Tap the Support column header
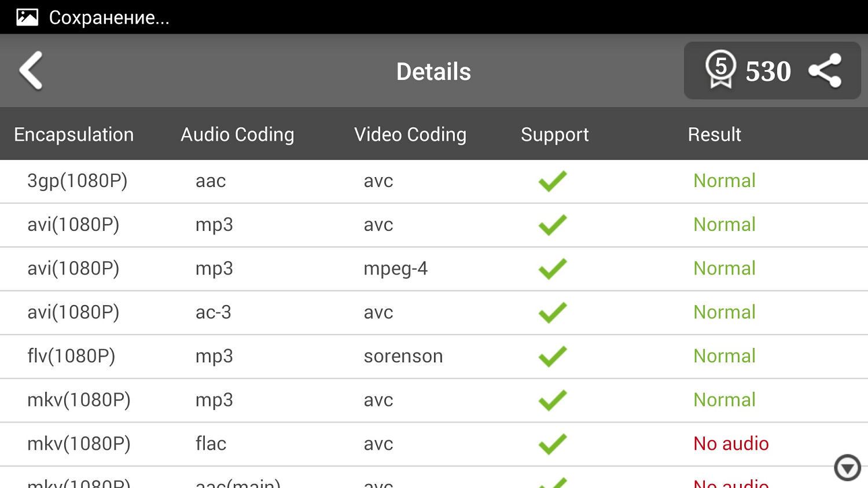Screen dimensions: 868x488 coord(554,134)
